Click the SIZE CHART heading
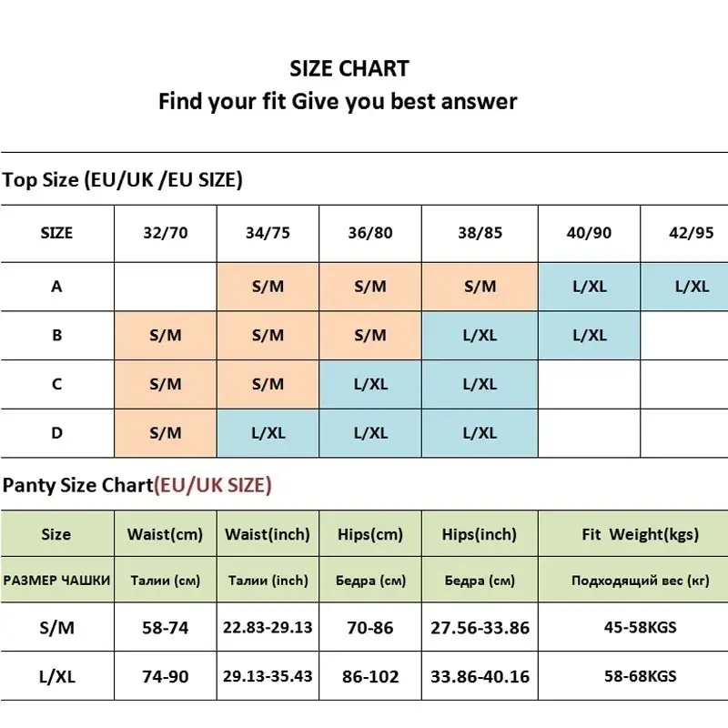The width and height of the screenshot is (728, 728). point(349,69)
